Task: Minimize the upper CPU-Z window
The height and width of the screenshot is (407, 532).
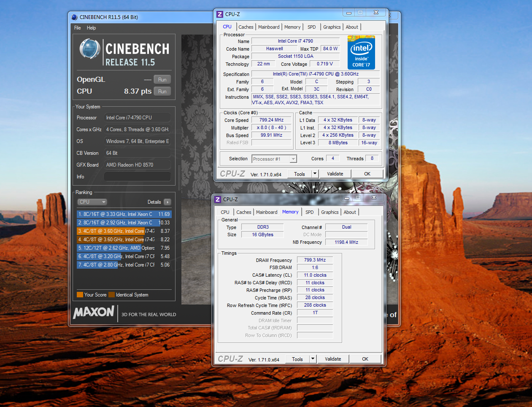Action: coord(349,13)
